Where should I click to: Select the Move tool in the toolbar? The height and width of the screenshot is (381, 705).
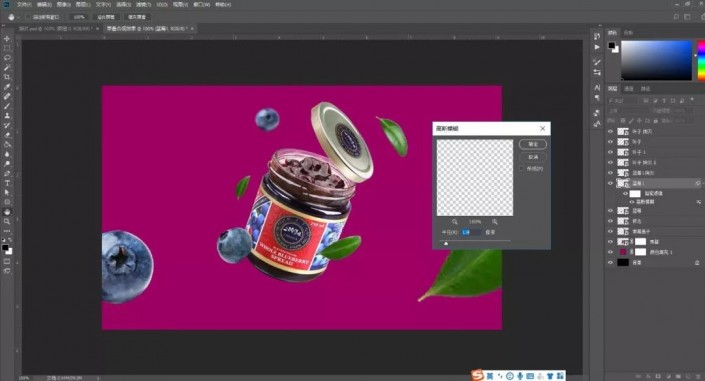pyautogui.click(x=7, y=39)
